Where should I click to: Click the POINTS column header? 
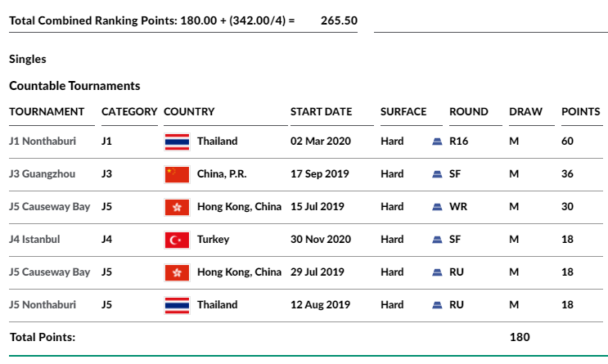tap(580, 111)
